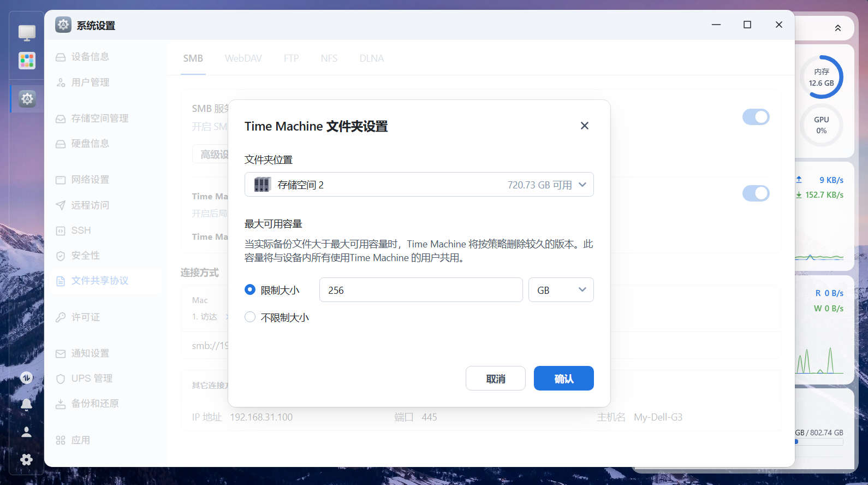Screen dimensions: 868x485
Task: Open the GB unit dropdown
Action: (x=561, y=290)
